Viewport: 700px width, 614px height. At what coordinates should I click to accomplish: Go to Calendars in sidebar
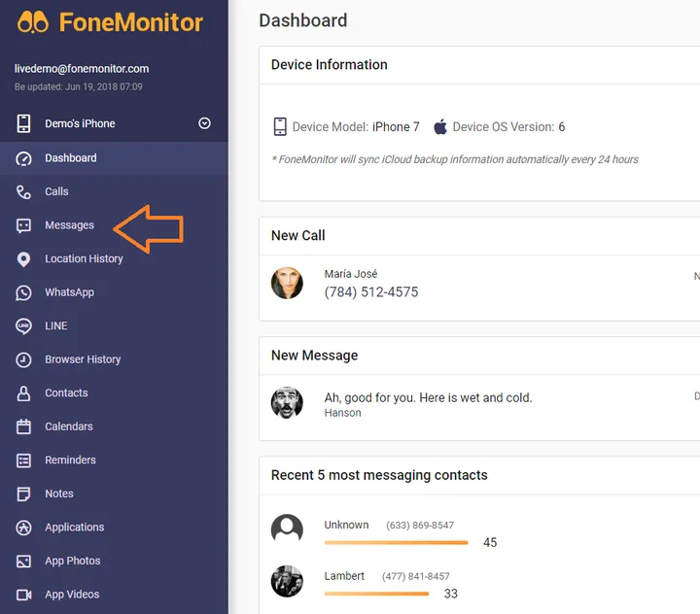click(x=114, y=426)
